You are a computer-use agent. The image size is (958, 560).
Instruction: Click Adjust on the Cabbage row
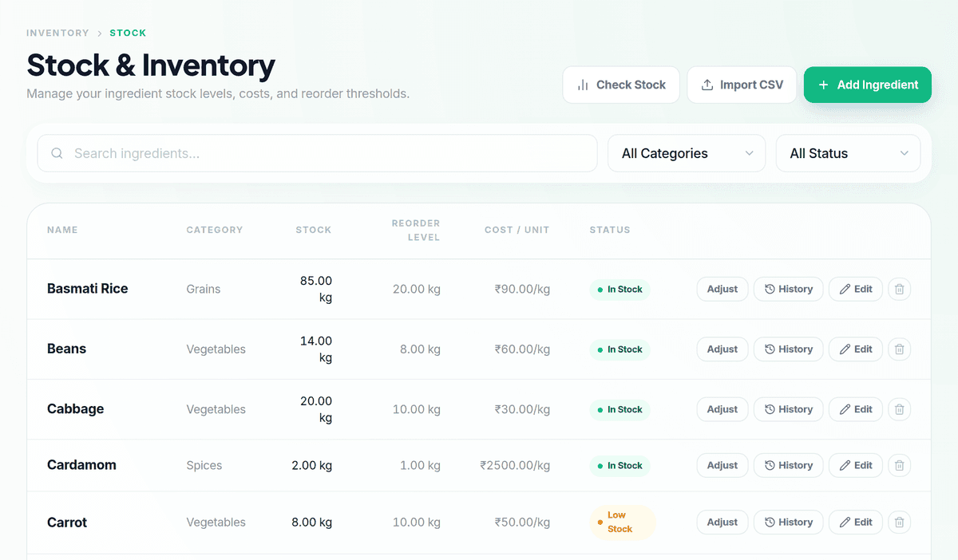(722, 409)
